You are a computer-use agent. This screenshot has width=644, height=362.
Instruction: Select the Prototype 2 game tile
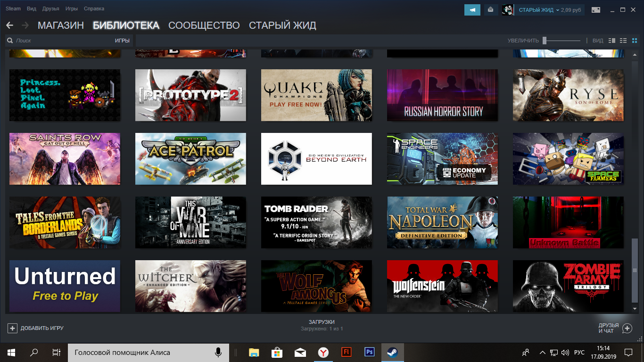tap(190, 95)
